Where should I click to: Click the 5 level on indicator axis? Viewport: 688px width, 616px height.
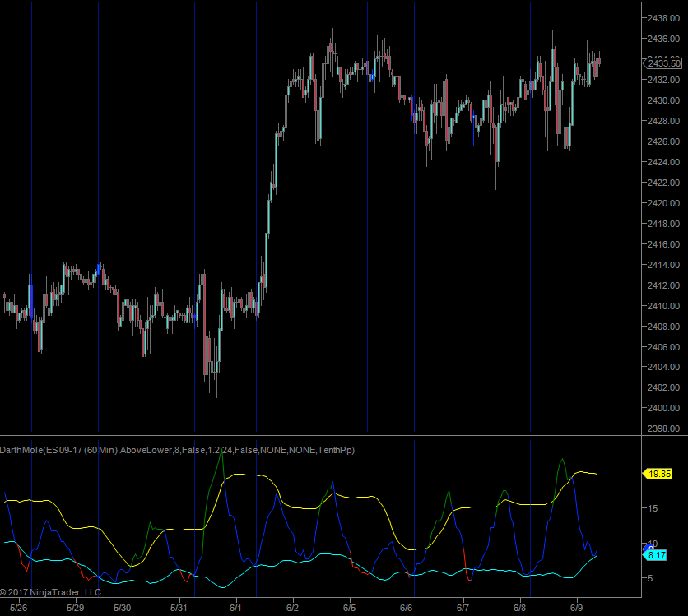pyautogui.click(x=651, y=578)
